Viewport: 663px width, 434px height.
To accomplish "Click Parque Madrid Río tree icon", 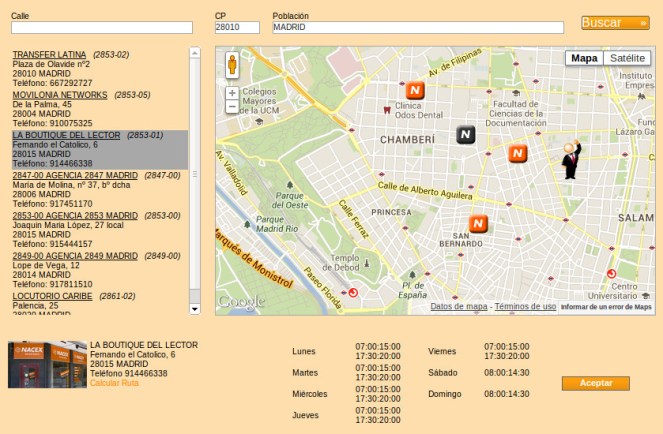I will (x=247, y=224).
